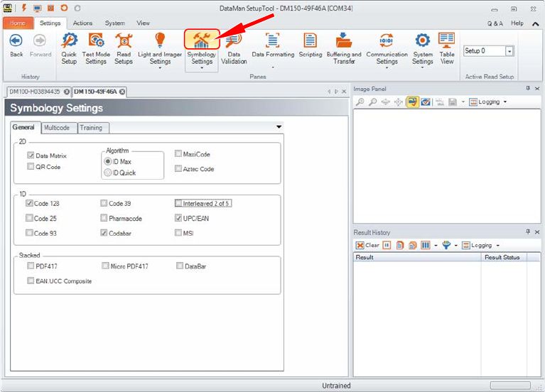
Task: Open the Table View
Action: click(446, 48)
